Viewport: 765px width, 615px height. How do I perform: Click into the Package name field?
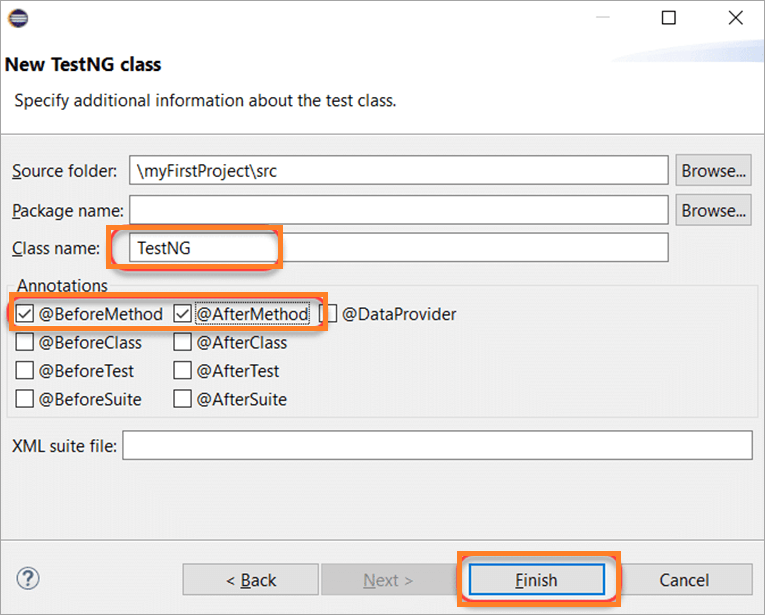point(399,210)
